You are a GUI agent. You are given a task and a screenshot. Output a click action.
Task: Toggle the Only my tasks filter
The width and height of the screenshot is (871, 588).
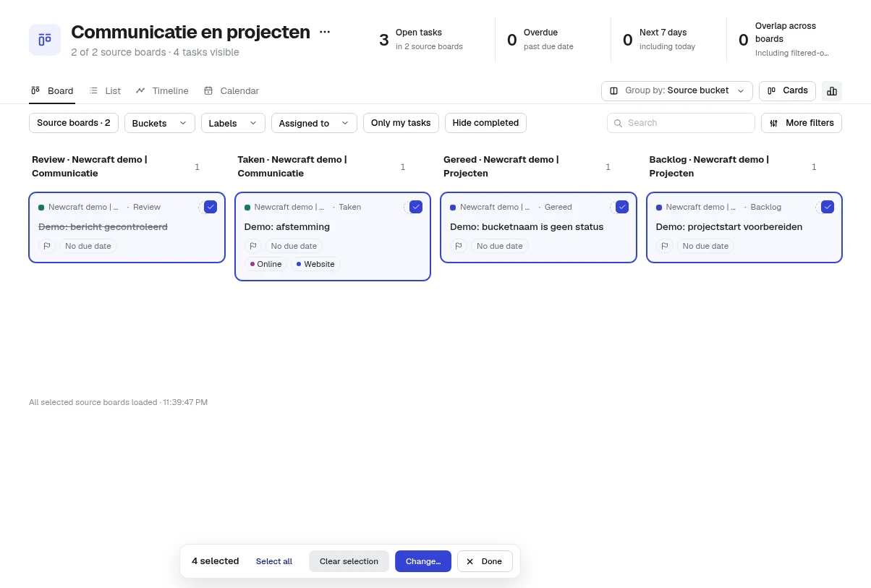coord(401,123)
